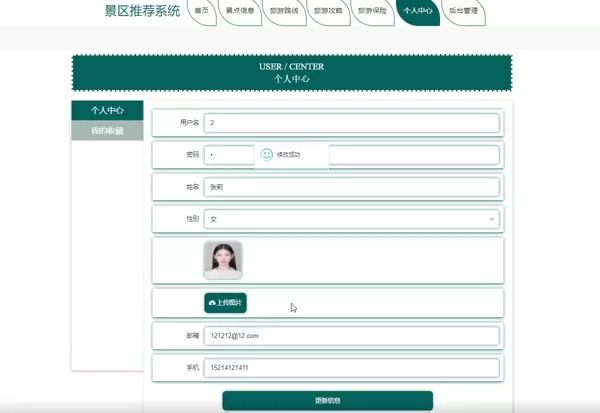
Task: Focus the 用户名 username input field
Action: pyautogui.click(x=350, y=123)
